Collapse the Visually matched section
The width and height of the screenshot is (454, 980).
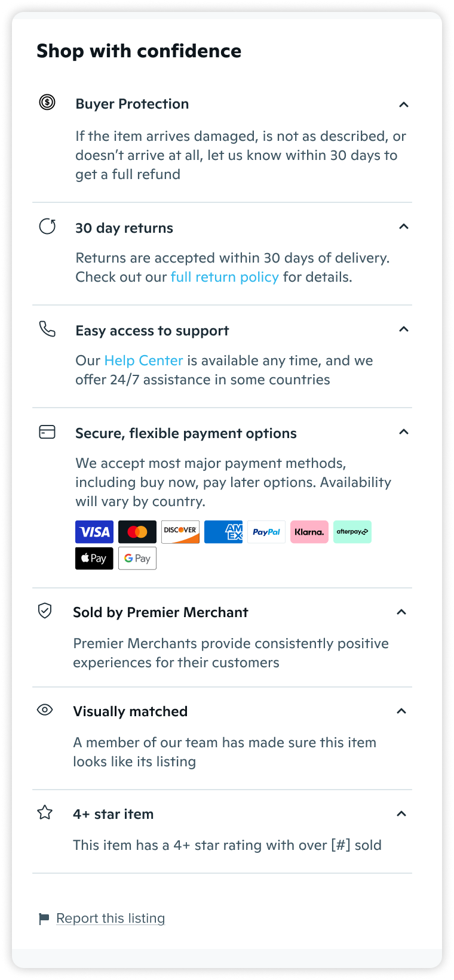401,711
